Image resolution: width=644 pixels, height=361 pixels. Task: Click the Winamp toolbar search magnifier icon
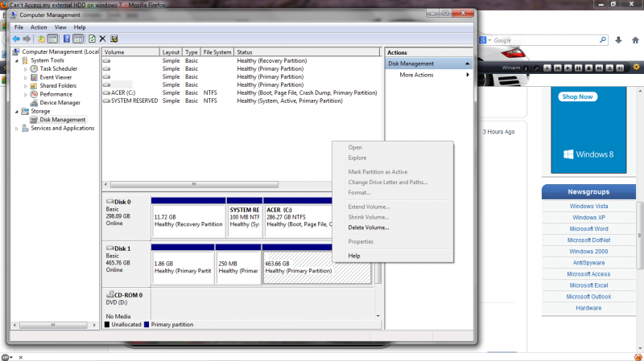click(x=536, y=68)
